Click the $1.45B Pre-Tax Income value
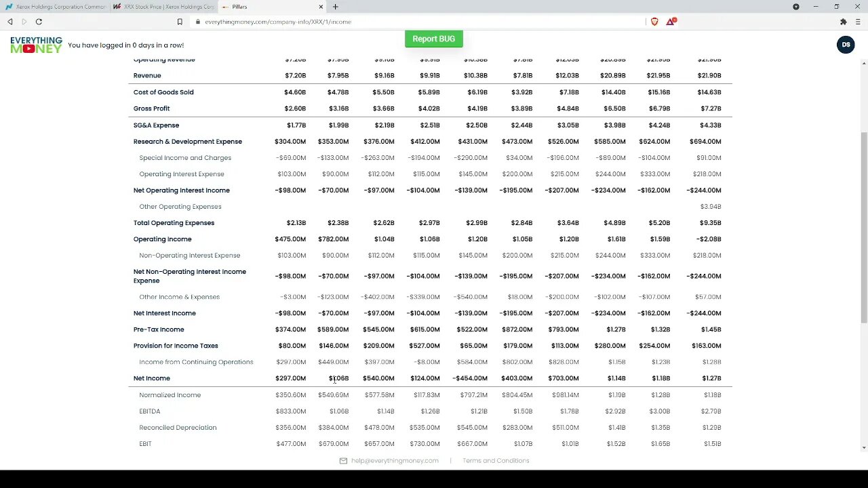This screenshot has height=488, width=868. pos(711,329)
